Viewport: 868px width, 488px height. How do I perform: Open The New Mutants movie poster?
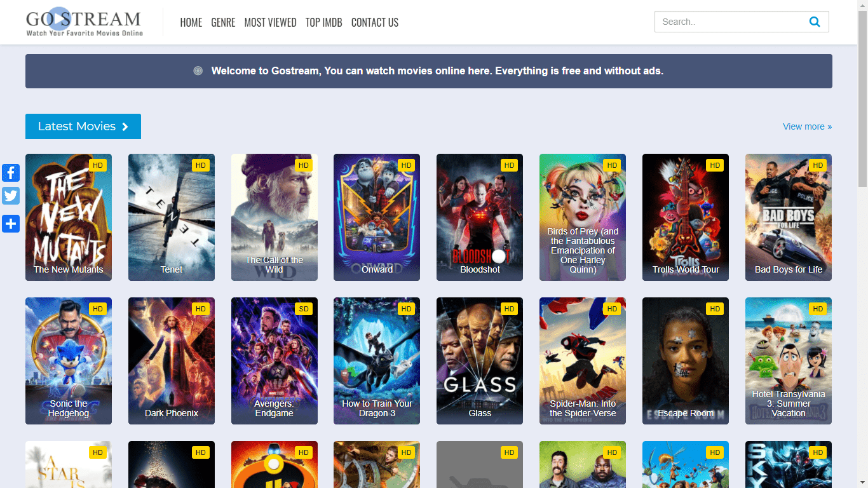(x=69, y=217)
